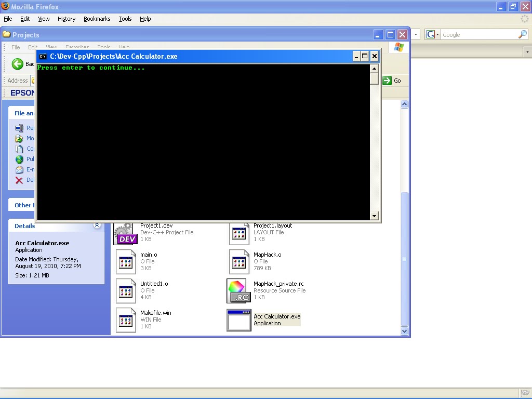Open the tab list dropdown at right

527,52
